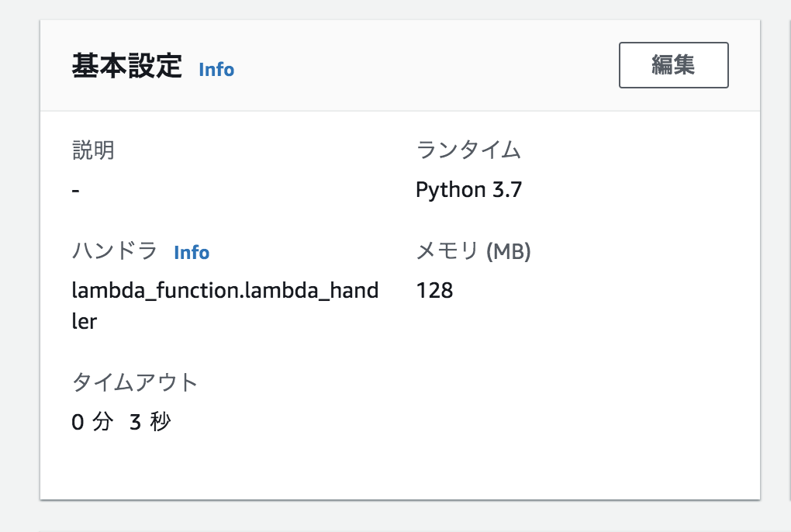Select the Python 3.7 runtime value

(468, 188)
